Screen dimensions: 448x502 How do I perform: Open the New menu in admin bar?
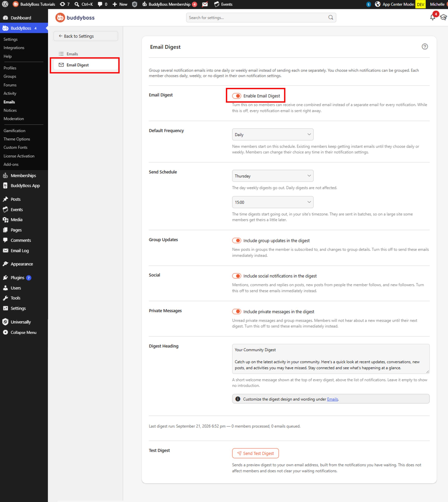click(x=120, y=4)
